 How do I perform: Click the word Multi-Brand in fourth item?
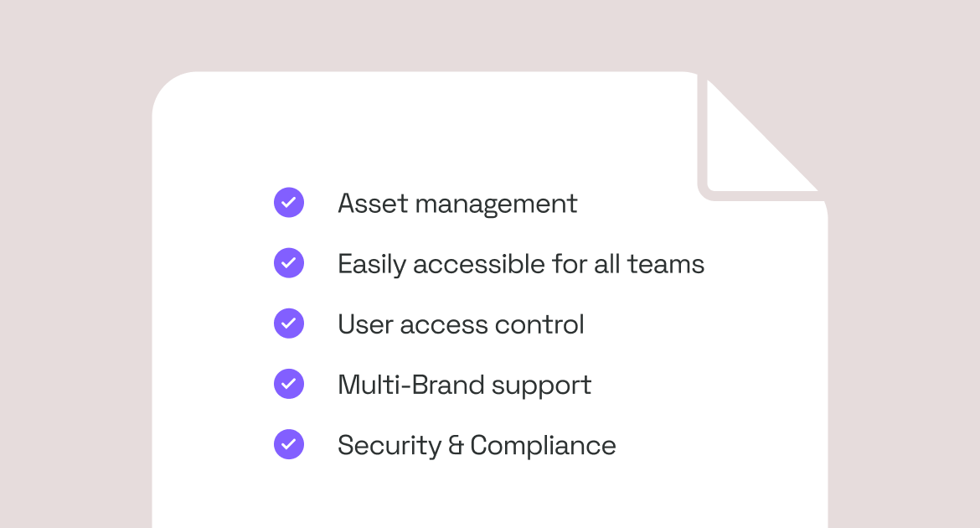410,385
